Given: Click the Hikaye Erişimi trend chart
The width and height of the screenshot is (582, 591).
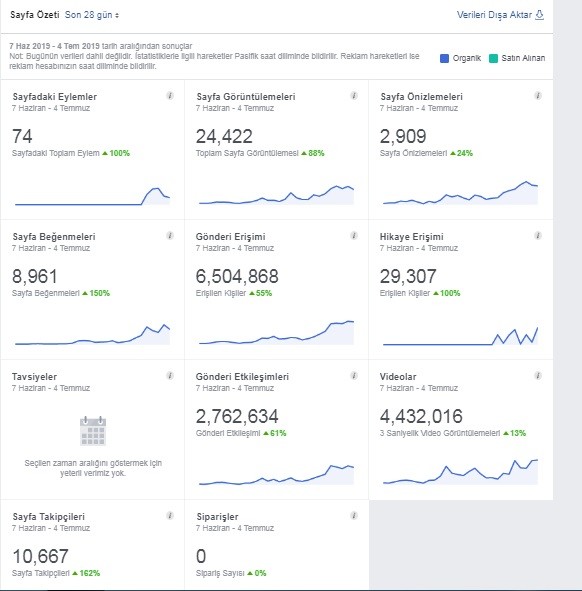Looking at the screenshot, I should [460, 336].
